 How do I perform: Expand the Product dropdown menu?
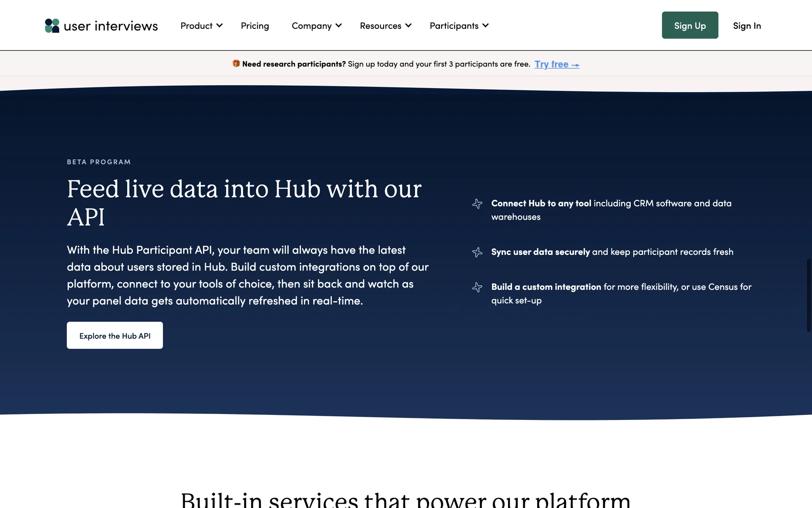(201, 26)
